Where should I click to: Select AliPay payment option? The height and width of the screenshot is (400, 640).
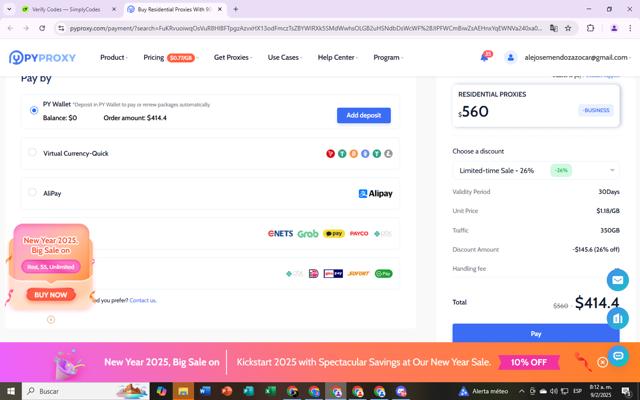32,192
